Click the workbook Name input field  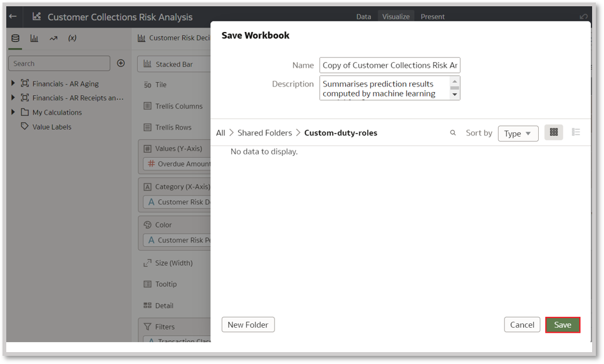click(390, 65)
